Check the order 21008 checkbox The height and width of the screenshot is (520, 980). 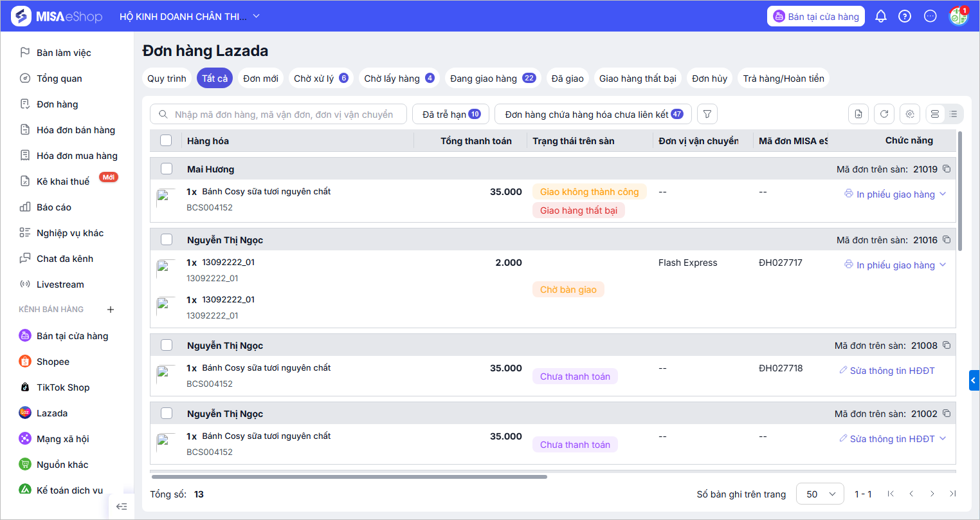(x=167, y=346)
